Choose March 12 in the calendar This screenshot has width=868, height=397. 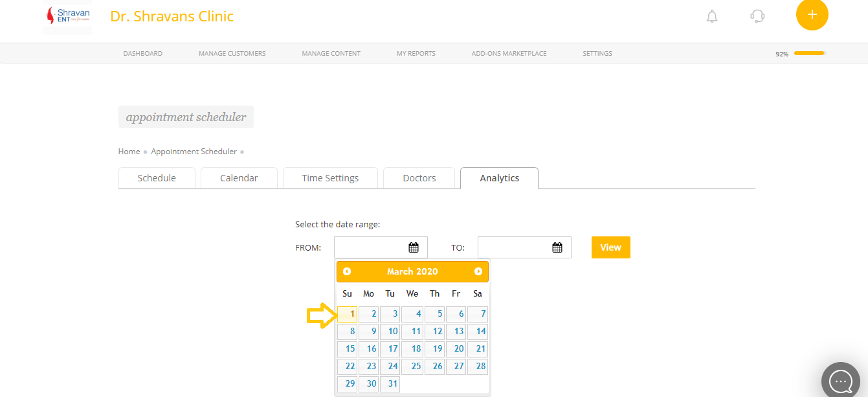click(x=434, y=332)
